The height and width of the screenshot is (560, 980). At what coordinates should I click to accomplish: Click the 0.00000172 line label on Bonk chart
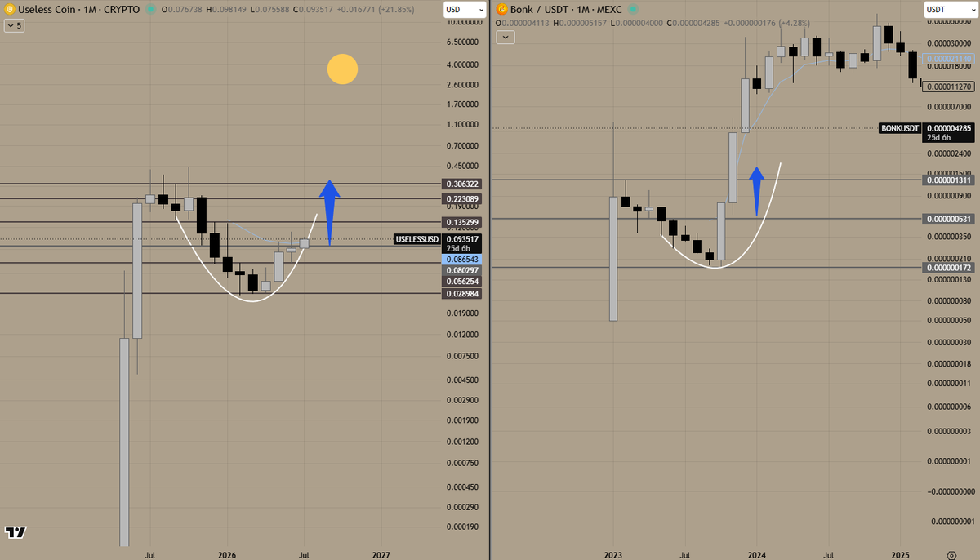click(x=950, y=268)
